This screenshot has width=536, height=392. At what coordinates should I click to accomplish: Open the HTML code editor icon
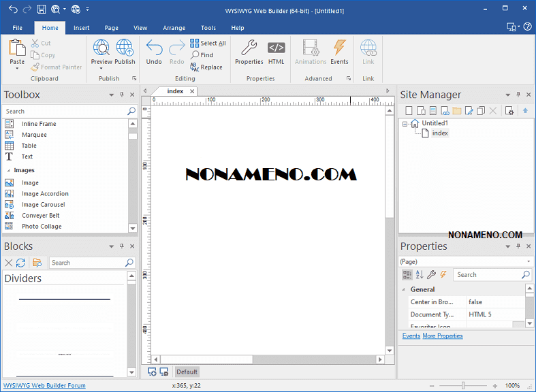(276, 48)
